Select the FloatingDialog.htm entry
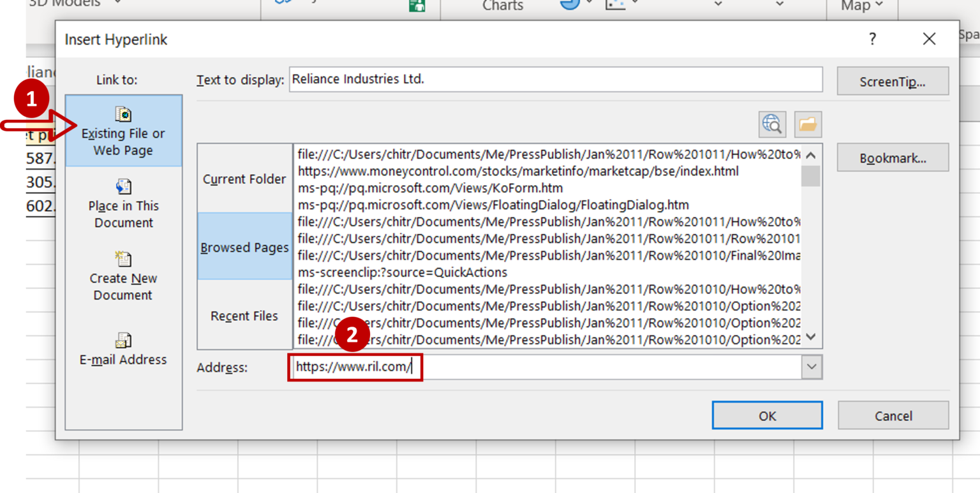 click(493, 205)
